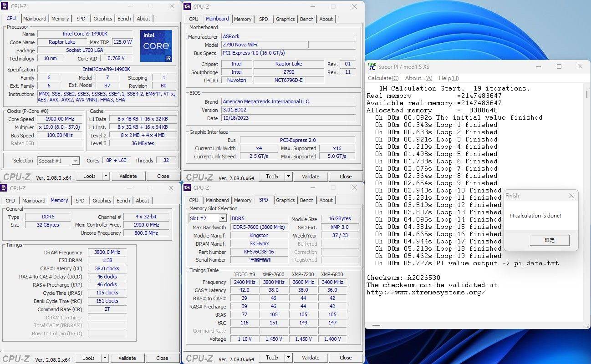This screenshot has width=591, height=364.
Task: Select Graphics tab in the SPD window
Action: [285, 200]
